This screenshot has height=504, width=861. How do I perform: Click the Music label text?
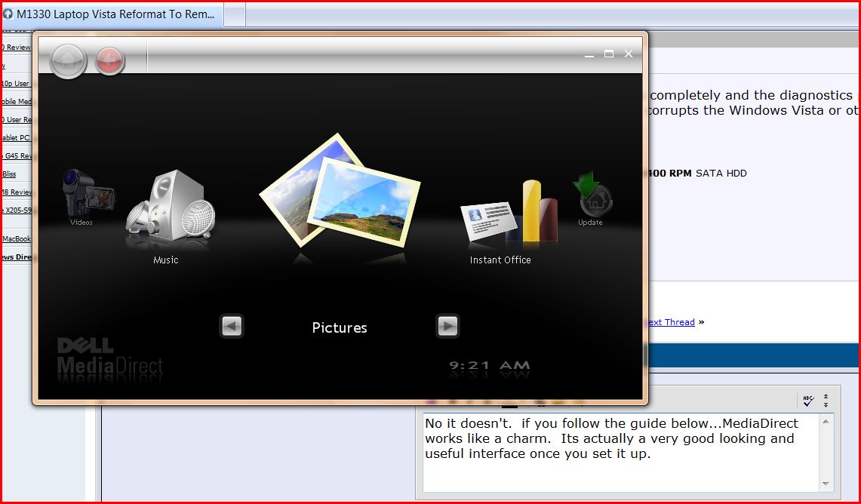coord(166,260)
